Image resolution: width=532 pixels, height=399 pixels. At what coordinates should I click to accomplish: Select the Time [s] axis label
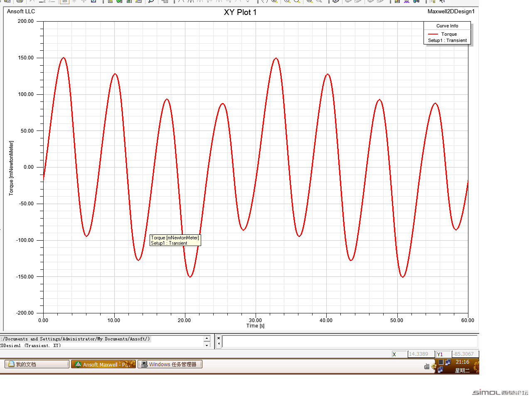coord(255,326)
